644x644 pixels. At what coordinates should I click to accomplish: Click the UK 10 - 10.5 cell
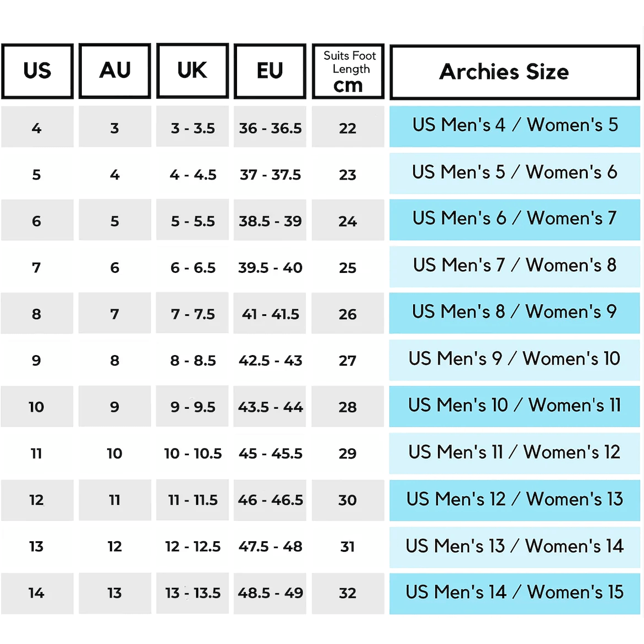pyautogui.click(x=193, y=453)
